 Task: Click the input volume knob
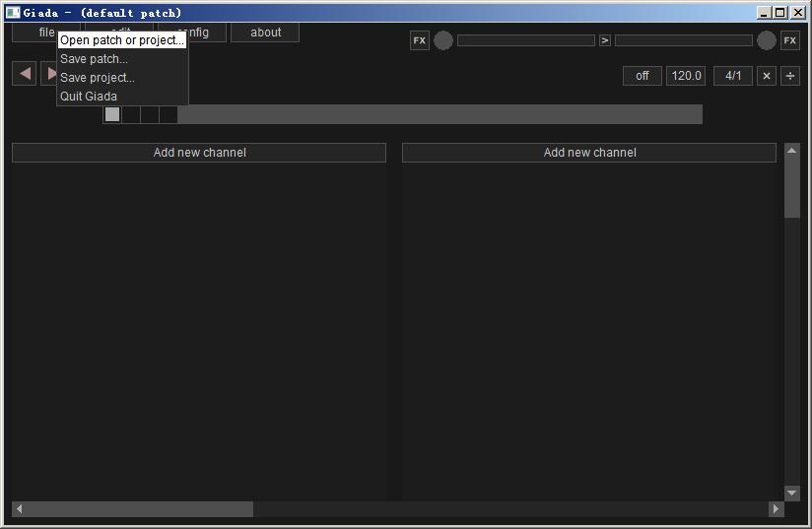(x=443, y=40)
